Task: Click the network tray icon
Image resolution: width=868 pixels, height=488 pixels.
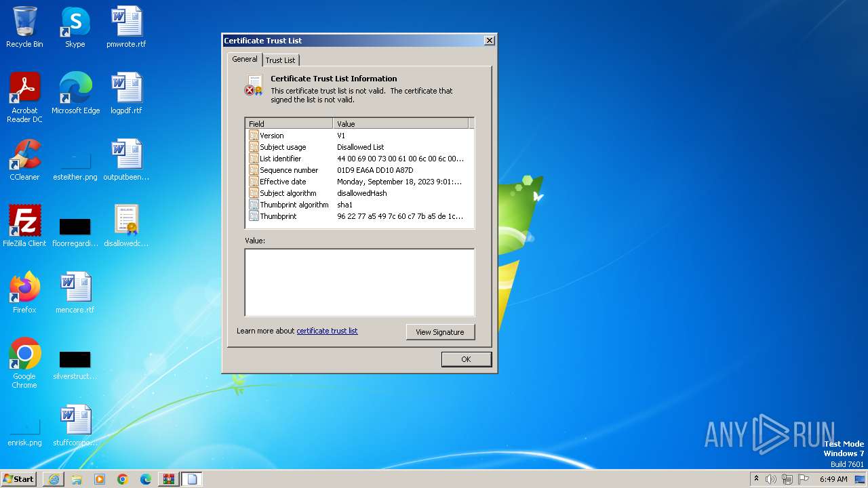Action: pyautogui.click(x=787, y=479)
